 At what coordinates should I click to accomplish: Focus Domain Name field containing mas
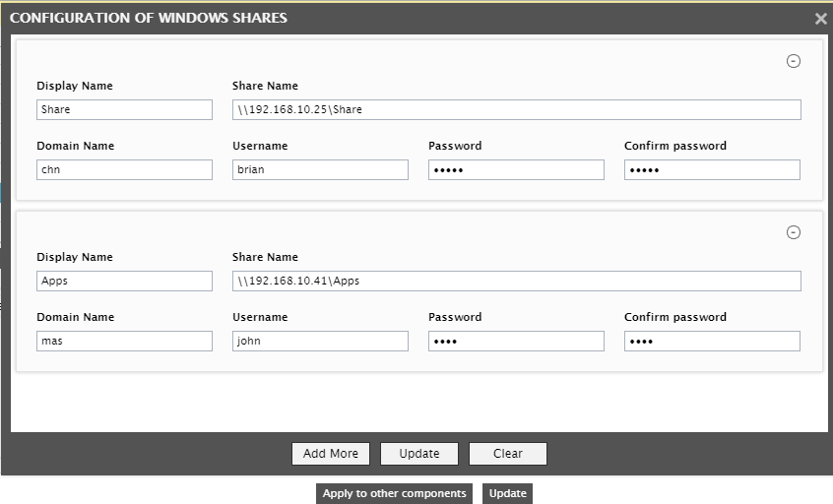(124, 341)
